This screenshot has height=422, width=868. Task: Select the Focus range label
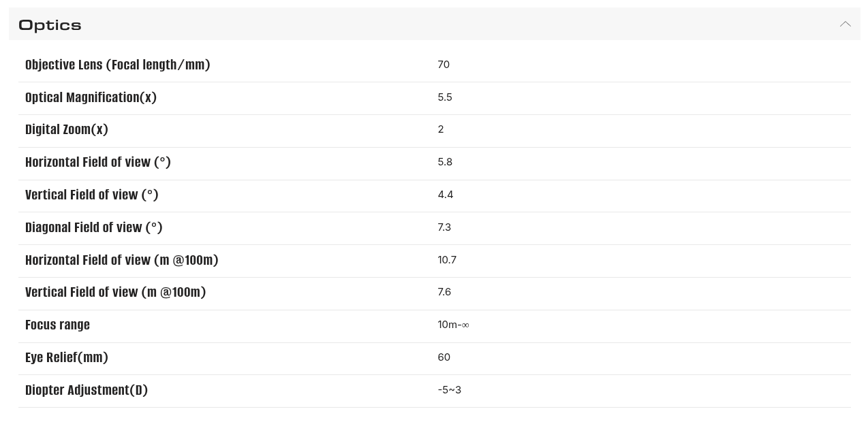57,325
